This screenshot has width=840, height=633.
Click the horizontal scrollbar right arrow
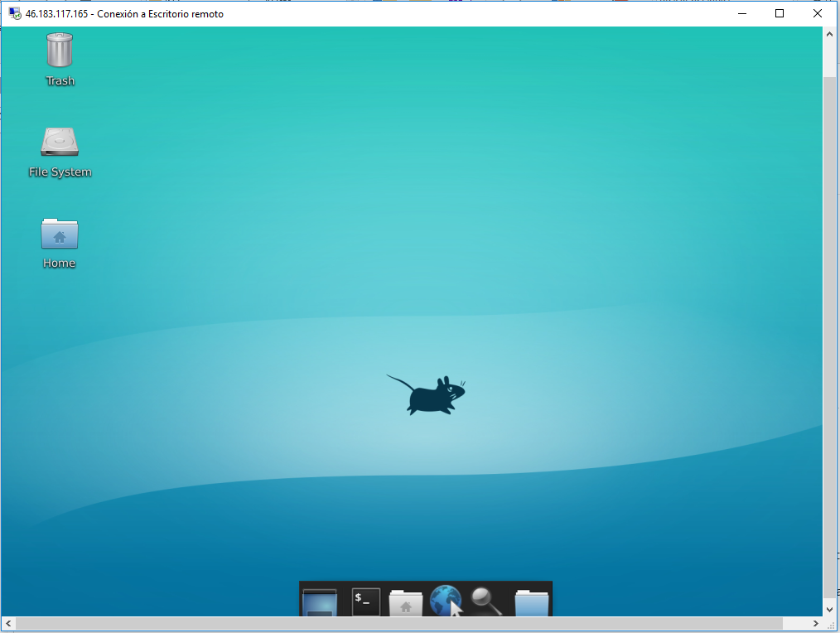click(x=815, y=623)
